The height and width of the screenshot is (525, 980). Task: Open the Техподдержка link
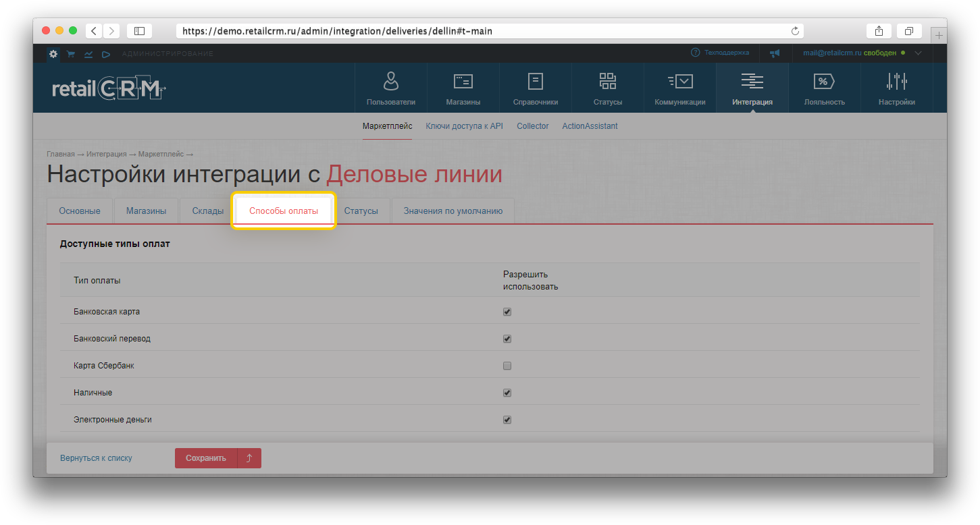(x=727, y=53)
